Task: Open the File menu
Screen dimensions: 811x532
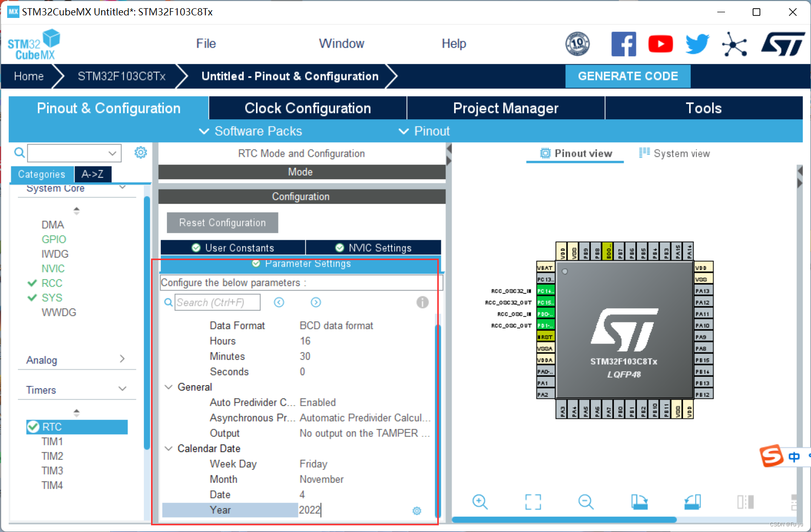Action: (x=206, y=44)
